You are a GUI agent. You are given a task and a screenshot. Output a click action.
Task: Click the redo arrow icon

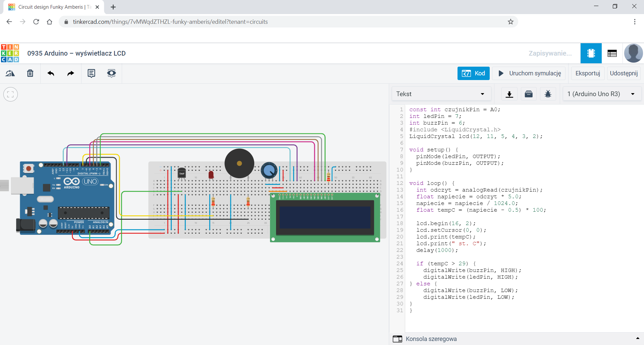[x=70, y=73]
